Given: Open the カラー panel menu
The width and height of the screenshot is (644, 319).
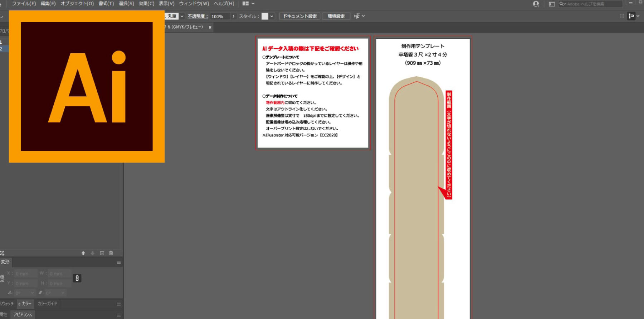Looking at the screenshot, I should (x=119, y=304).
